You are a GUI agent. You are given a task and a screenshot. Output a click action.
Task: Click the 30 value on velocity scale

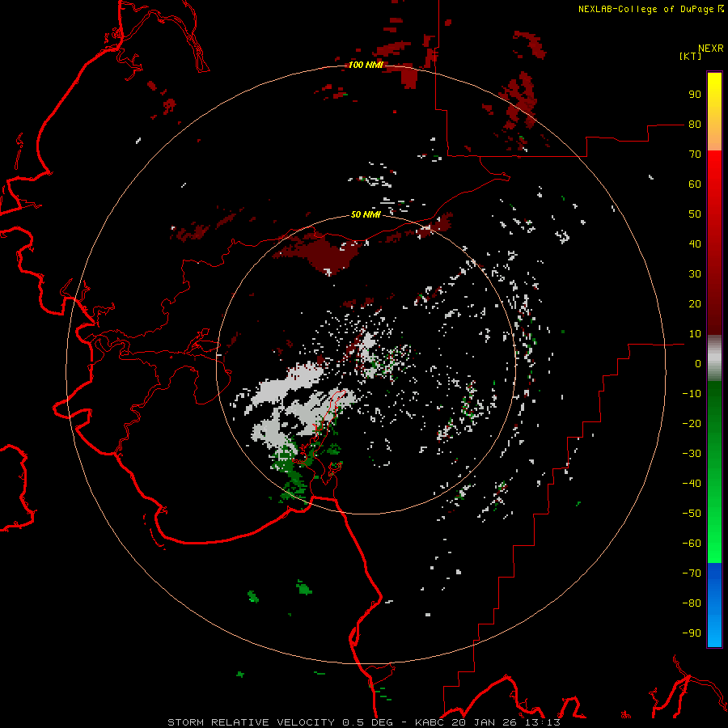point(695,274)
